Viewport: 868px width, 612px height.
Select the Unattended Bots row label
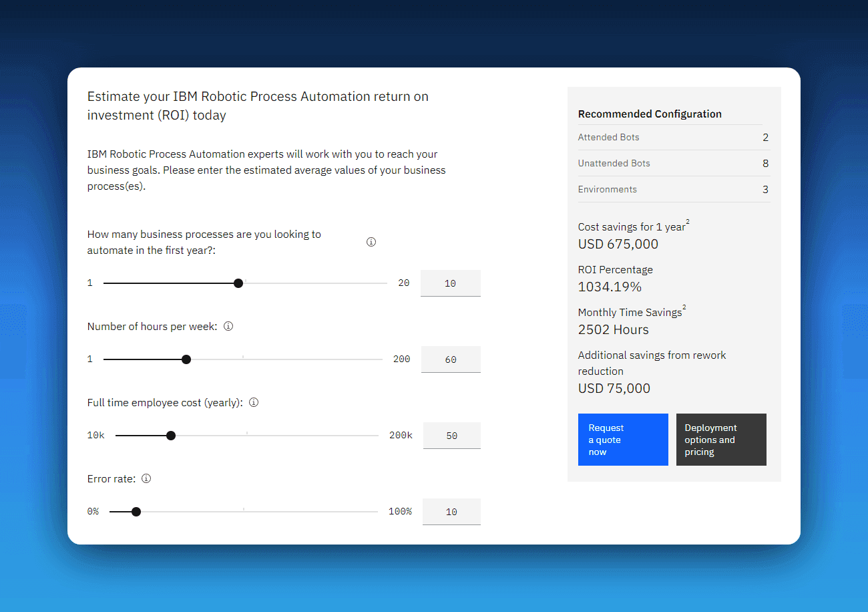coord(614,163)
